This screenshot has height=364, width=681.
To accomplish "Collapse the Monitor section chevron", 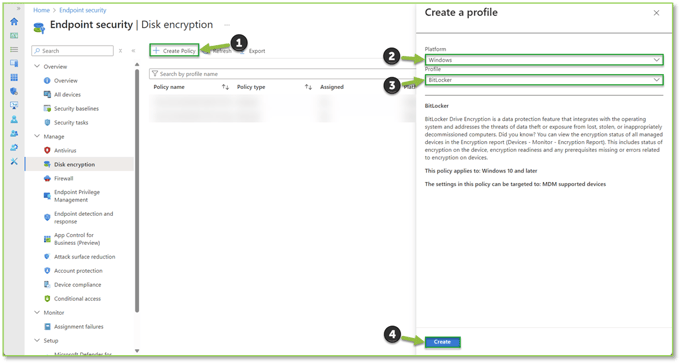I will [x=37, y=312].
